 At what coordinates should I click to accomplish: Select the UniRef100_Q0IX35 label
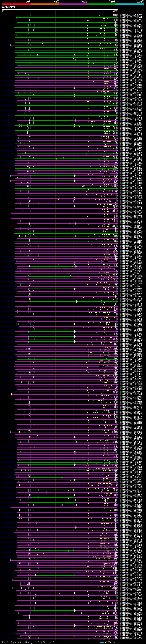[x=131, y=517]
